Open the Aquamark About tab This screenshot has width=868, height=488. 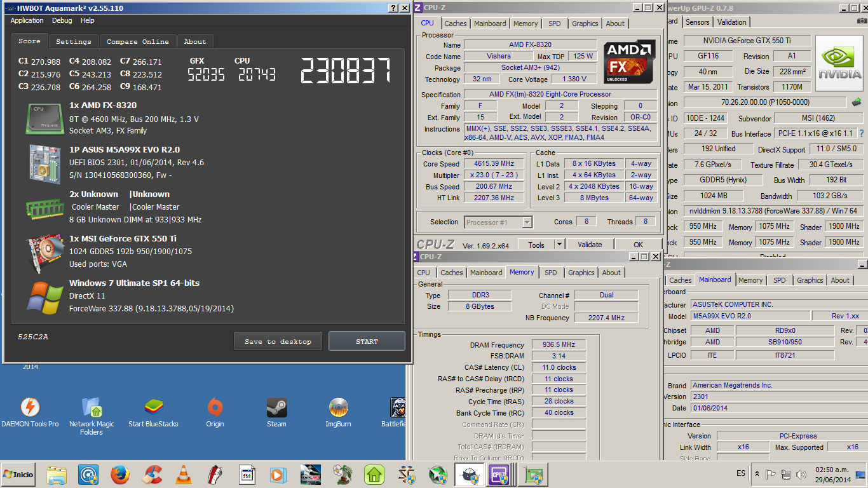click(195, 41)
